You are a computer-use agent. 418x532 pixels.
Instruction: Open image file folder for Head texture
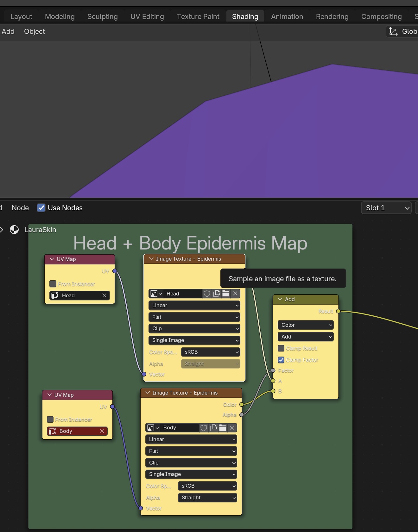click(226, 294)
